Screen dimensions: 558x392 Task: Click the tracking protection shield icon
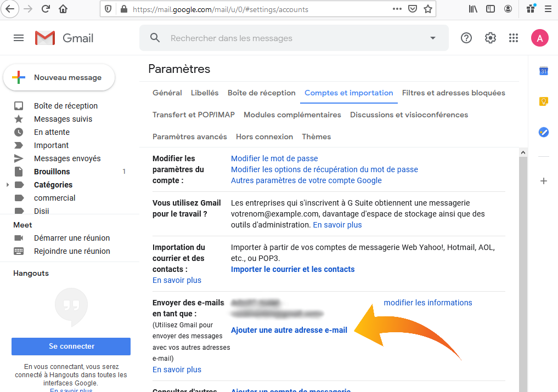click(109, 9)
